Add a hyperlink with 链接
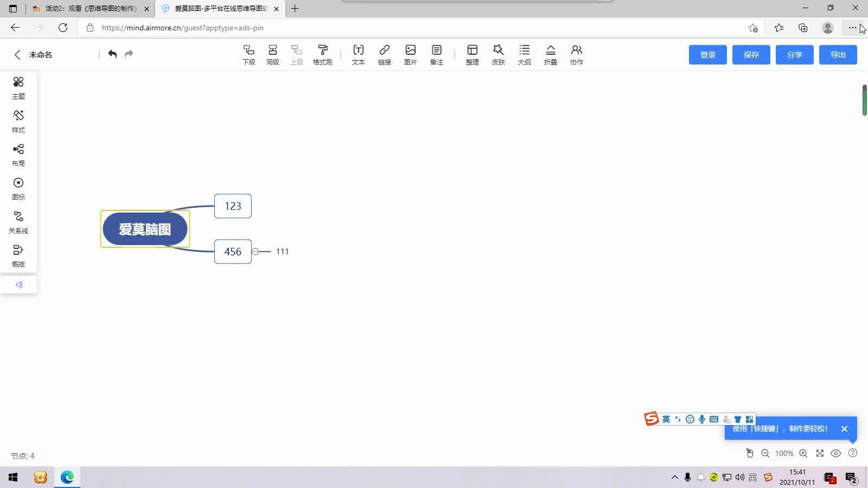 pyautogui.click(x=385, y=55)
